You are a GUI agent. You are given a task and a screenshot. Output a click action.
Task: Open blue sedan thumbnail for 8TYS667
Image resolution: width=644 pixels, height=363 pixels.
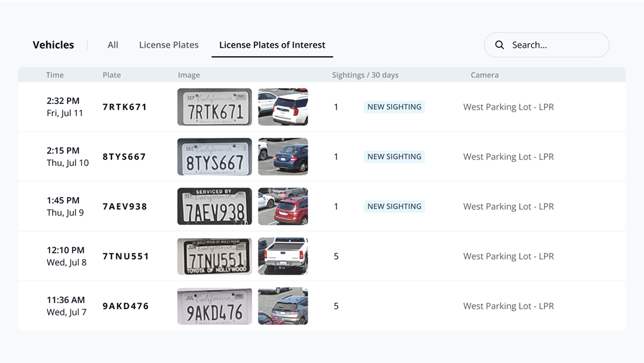tap(283, 157)
